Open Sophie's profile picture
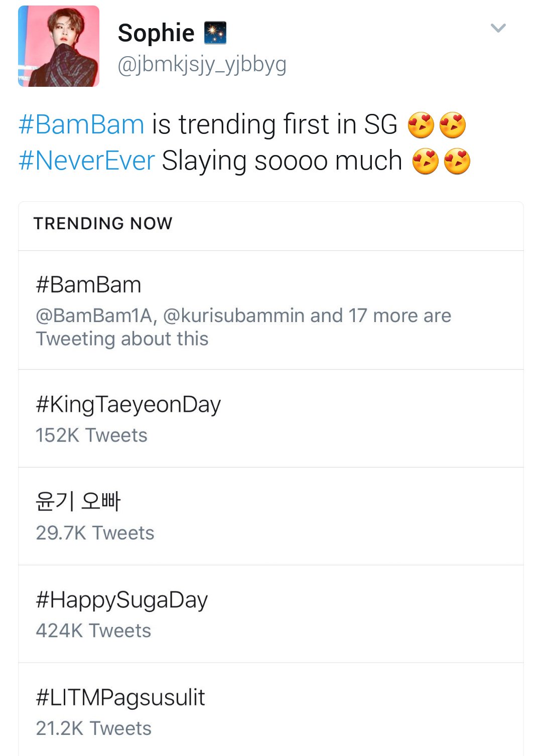The height and width of the screenshot is (756, 542). click(59, 46)
